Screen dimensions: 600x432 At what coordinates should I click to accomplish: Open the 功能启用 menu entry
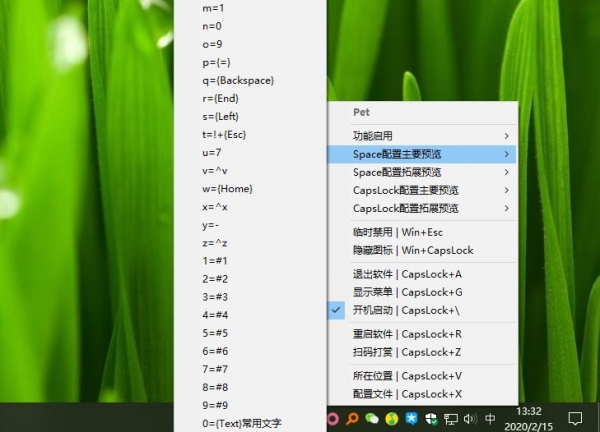pyautogui.click(x=422, y=136)
